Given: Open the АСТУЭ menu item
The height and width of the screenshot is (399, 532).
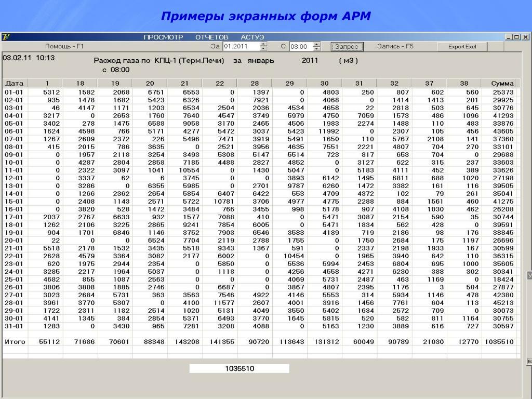Looking at the screenshot, I should [252, 37].
